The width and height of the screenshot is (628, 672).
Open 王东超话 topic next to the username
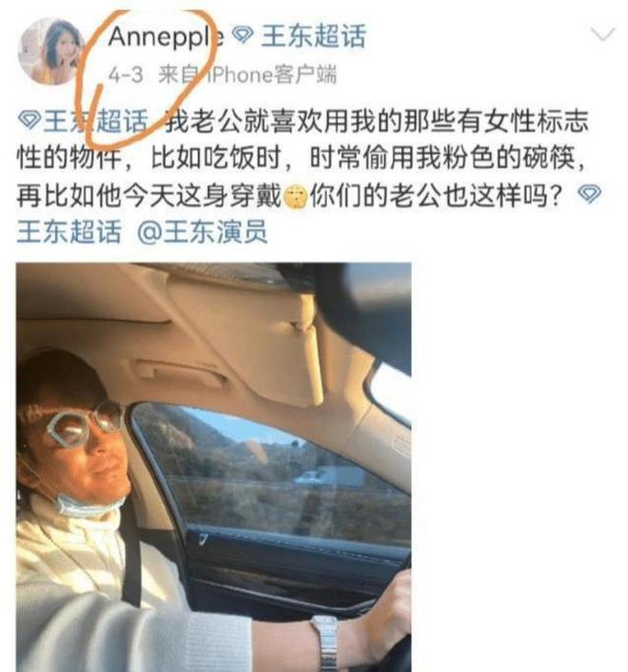[314, 35]
